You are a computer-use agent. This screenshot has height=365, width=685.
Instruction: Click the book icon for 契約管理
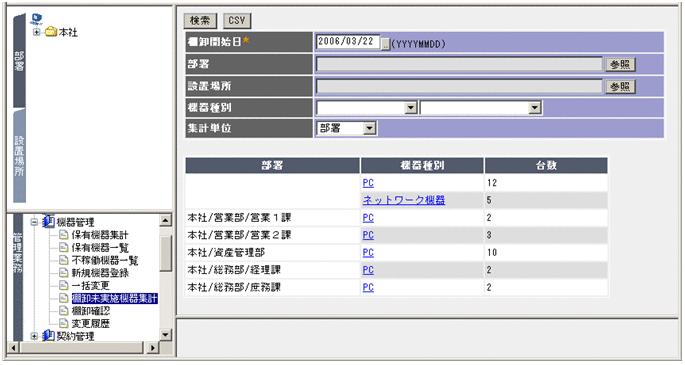[x=48, y=336]
